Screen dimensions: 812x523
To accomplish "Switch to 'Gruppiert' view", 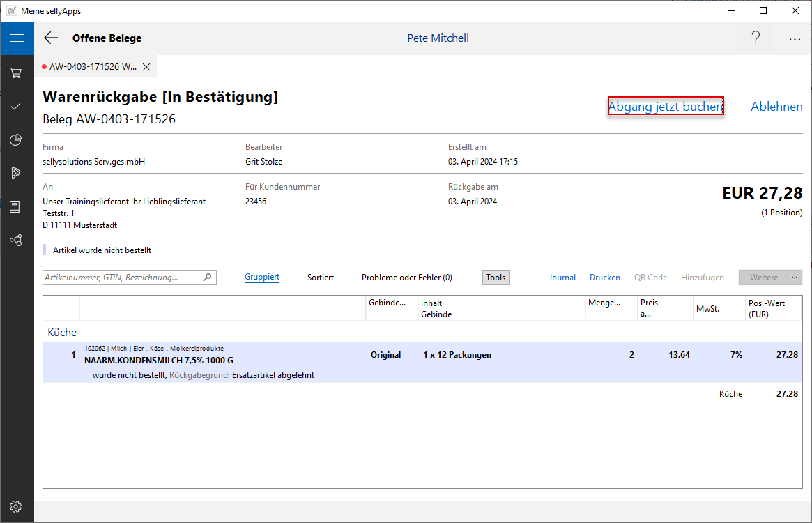I will [x=262, y=278].
